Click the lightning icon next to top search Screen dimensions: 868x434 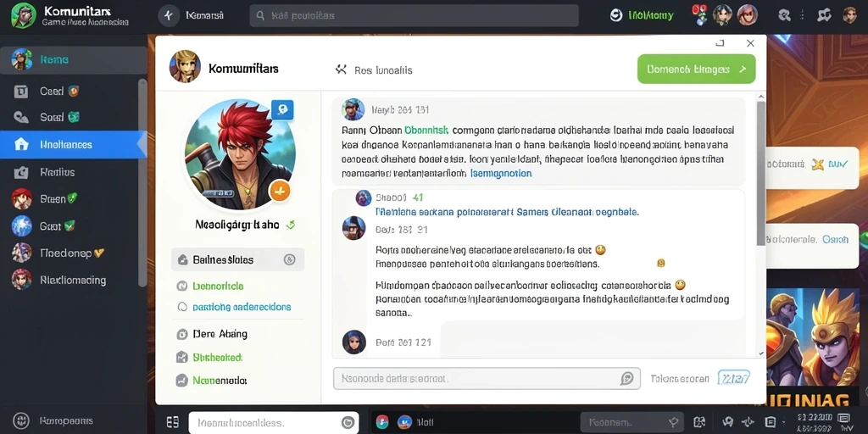pyautogui.click(x=169, y=15)
